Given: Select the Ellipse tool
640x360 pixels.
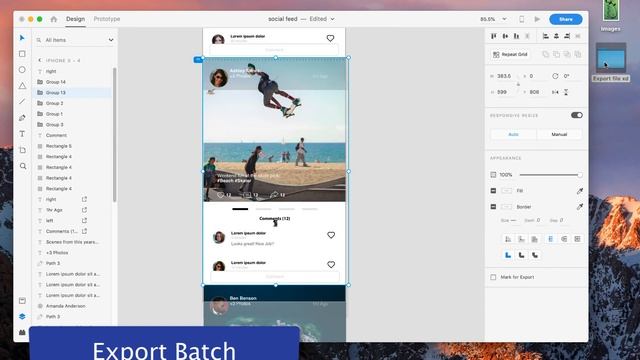Looking at the screenshot, I should 22,70.
